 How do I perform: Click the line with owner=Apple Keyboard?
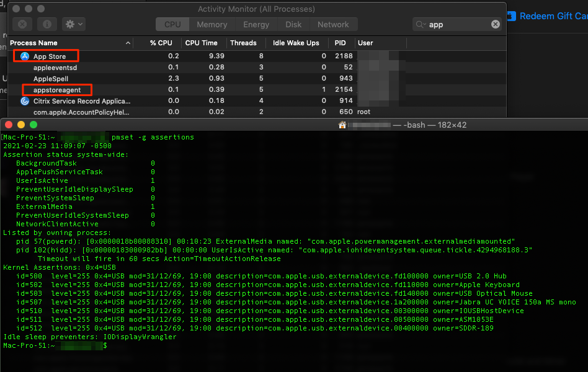[x=268, y=285]
